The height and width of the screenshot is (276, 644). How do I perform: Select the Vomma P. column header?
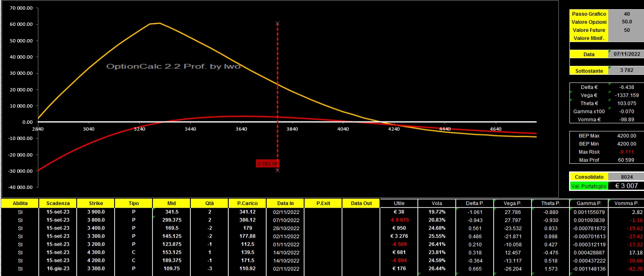[627, 203]
